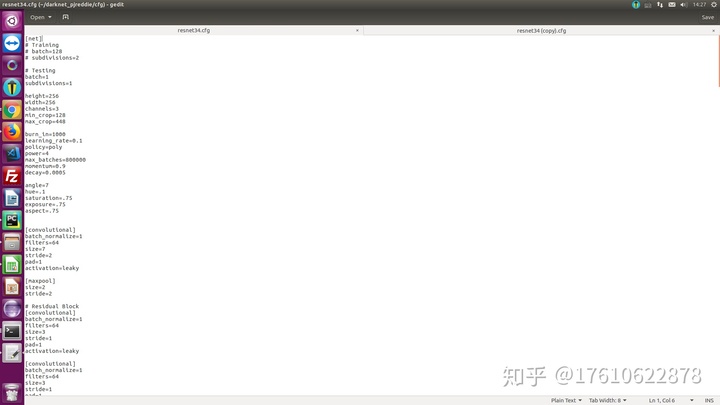
Task: Open the teal indicator in the top panel
Action: 636,5
